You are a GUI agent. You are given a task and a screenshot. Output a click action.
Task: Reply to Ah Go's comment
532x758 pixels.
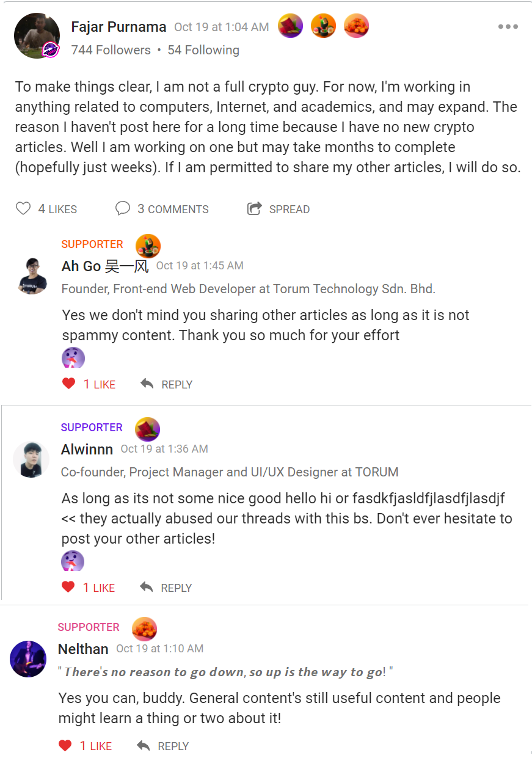[166, 384]
